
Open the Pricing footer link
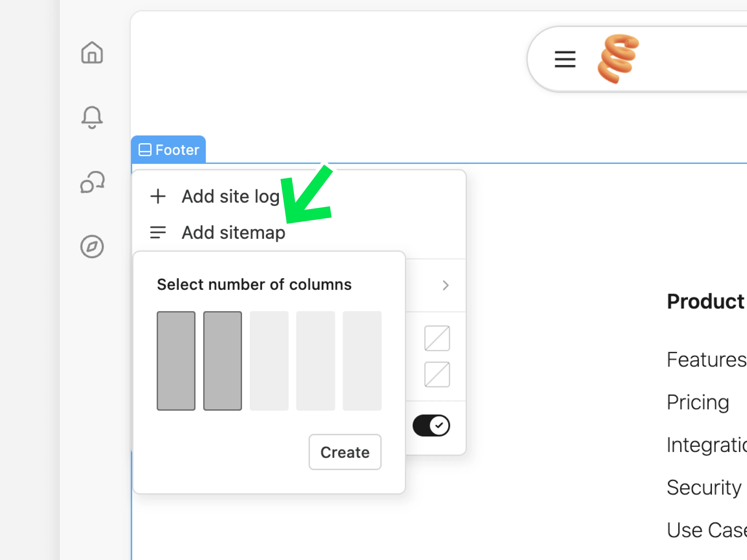tap(698, 402)
